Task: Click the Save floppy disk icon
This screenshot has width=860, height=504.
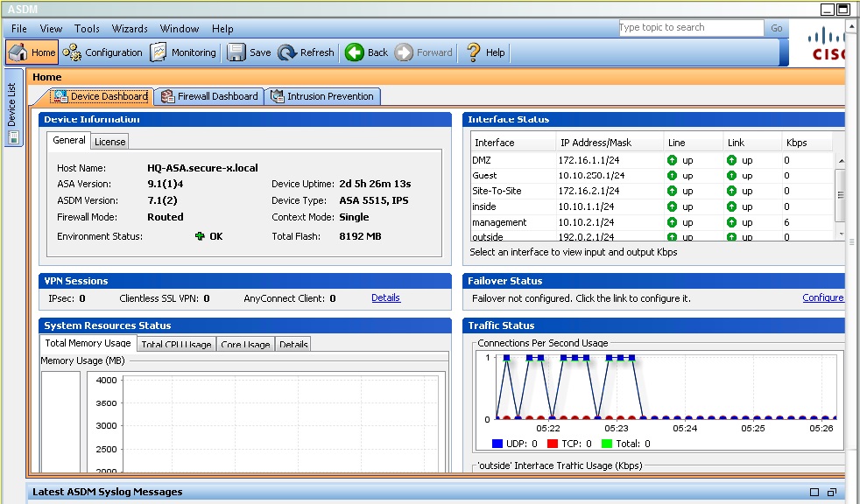Action: pos(236,52)
